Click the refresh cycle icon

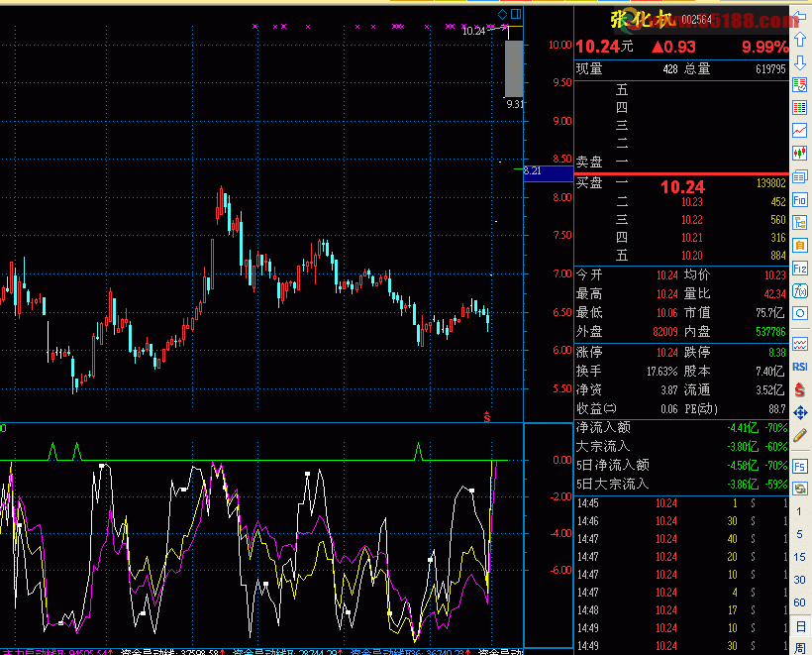800,489
